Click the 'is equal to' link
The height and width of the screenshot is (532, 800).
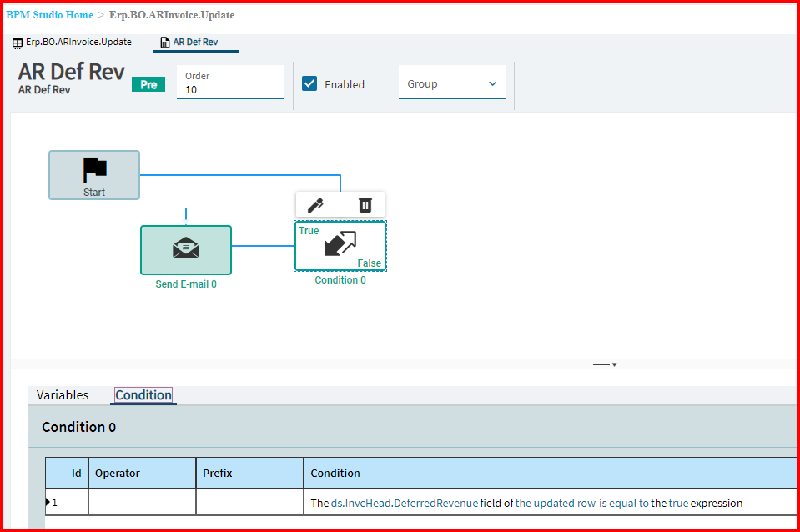click(624, 504)
